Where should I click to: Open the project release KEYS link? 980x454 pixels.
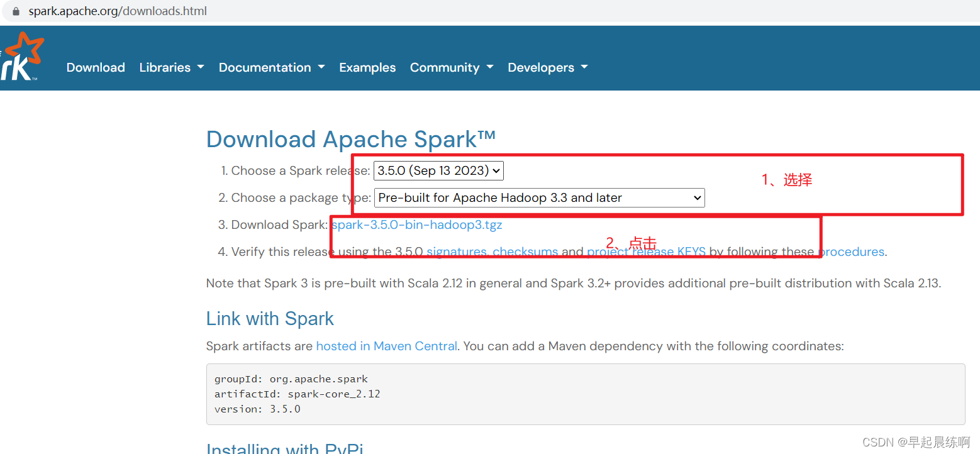647,252
